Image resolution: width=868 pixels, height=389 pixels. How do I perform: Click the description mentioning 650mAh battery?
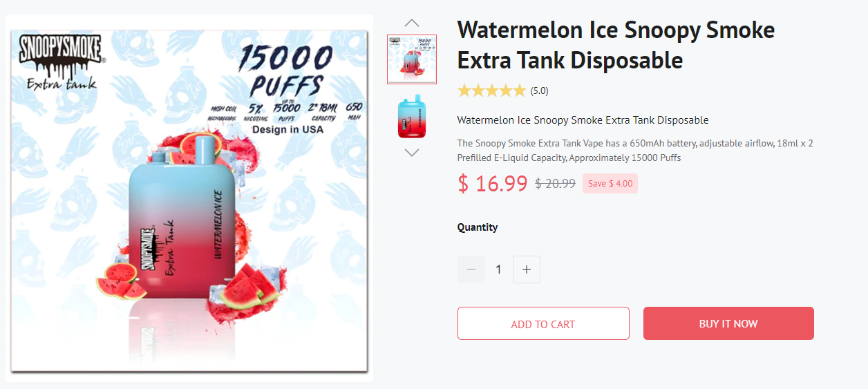[634, 151]
